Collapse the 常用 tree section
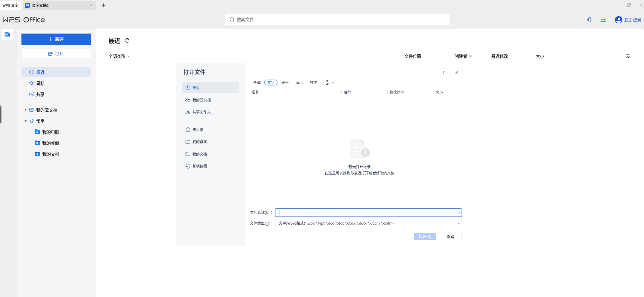The image size is (644, 297). [x=25, y=121]
